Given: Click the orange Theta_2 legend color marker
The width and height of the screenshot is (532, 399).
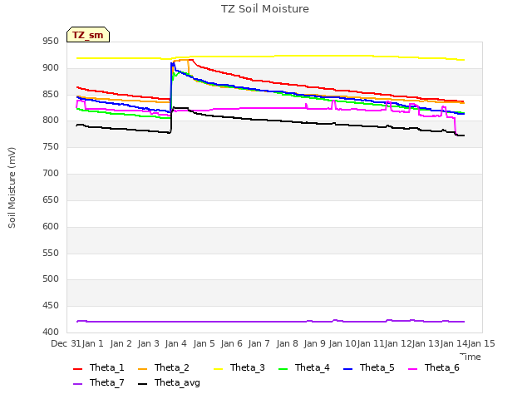Looking at the screenshot, I should pos(143,369).
